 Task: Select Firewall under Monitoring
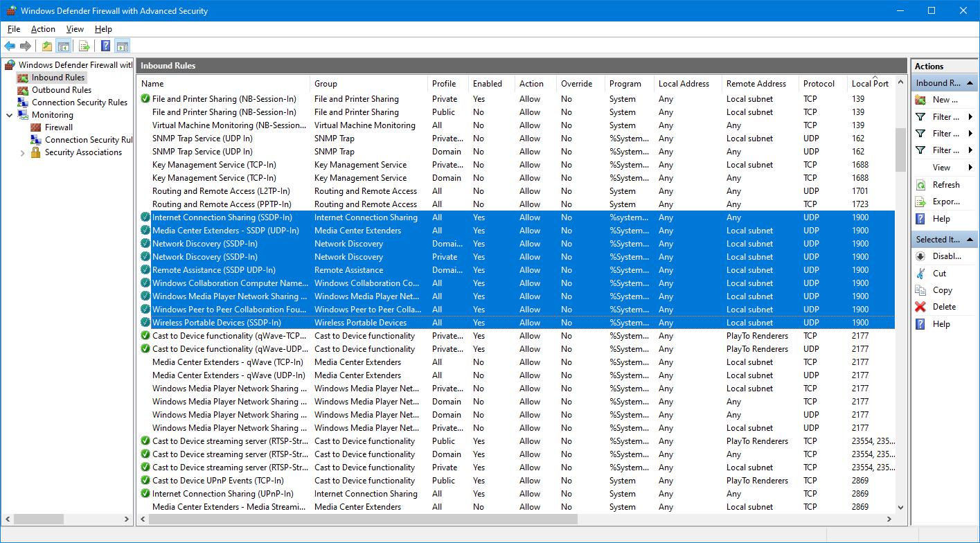[59, 127]
